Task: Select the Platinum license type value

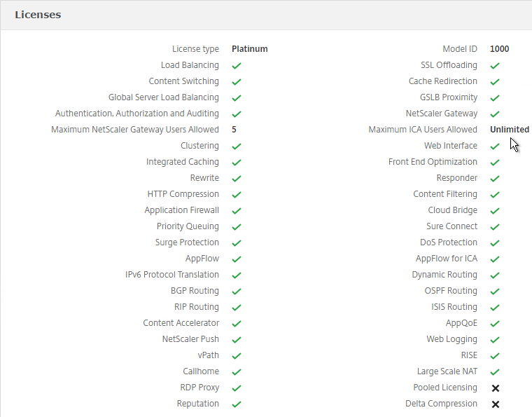Action: 250,49
